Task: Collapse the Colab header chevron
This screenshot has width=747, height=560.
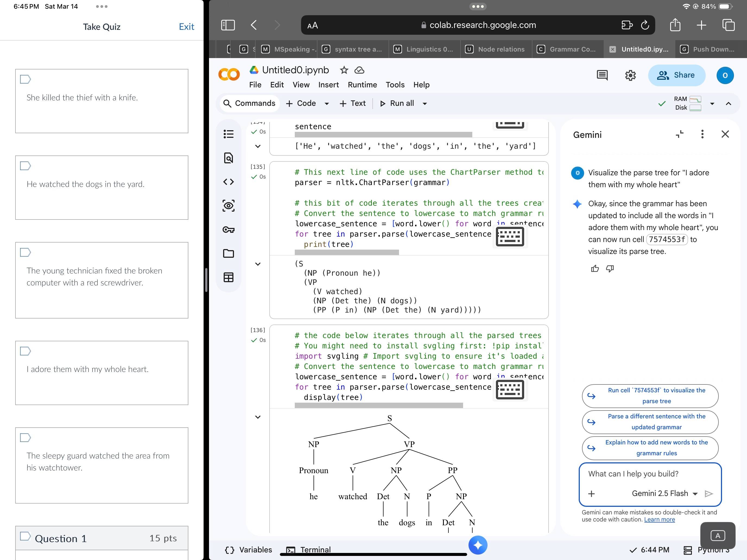Action: (729, 104)
